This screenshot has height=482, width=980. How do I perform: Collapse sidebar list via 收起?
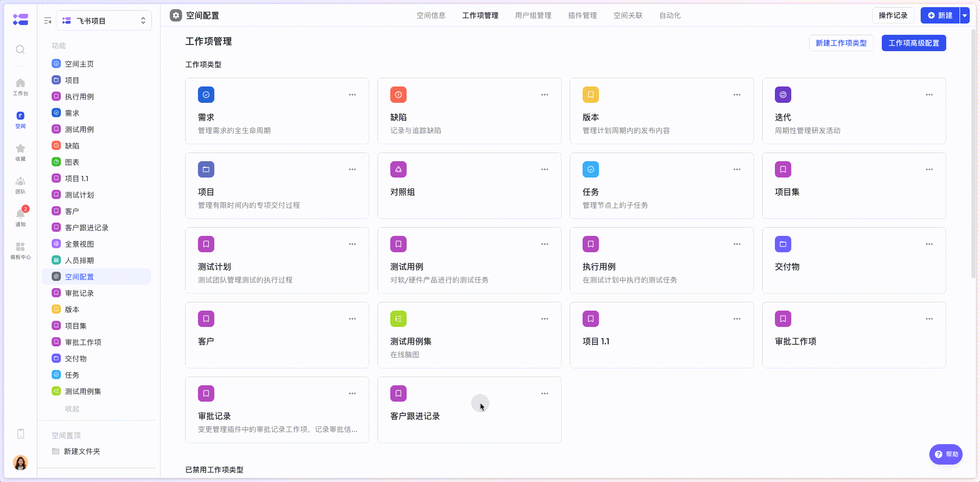(72, 409)
